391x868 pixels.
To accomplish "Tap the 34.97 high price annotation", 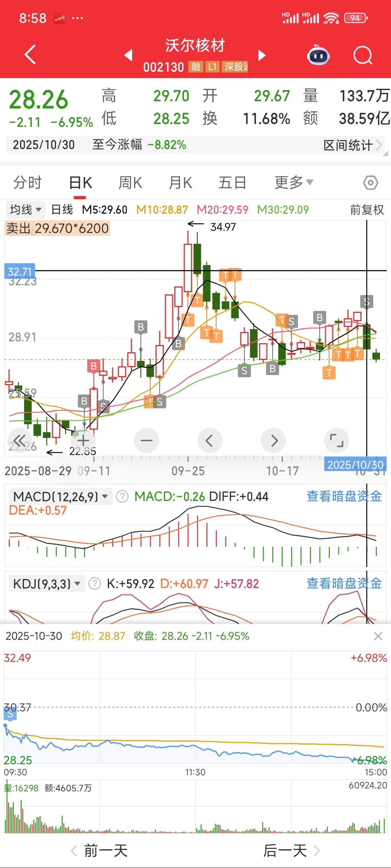I will (223, 227).
